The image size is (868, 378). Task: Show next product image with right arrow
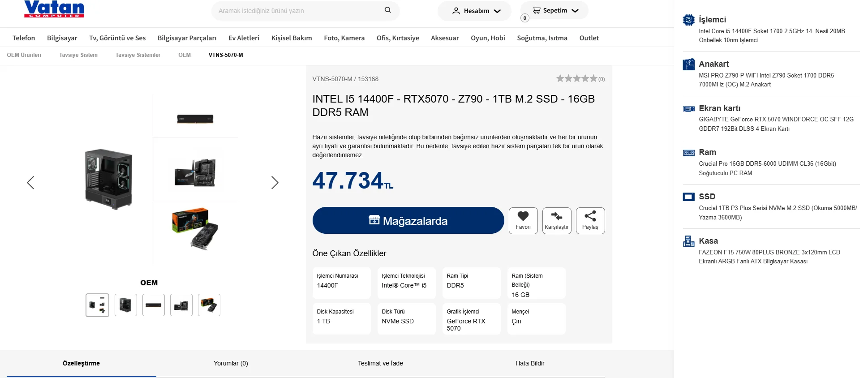[x=275, y=182]
